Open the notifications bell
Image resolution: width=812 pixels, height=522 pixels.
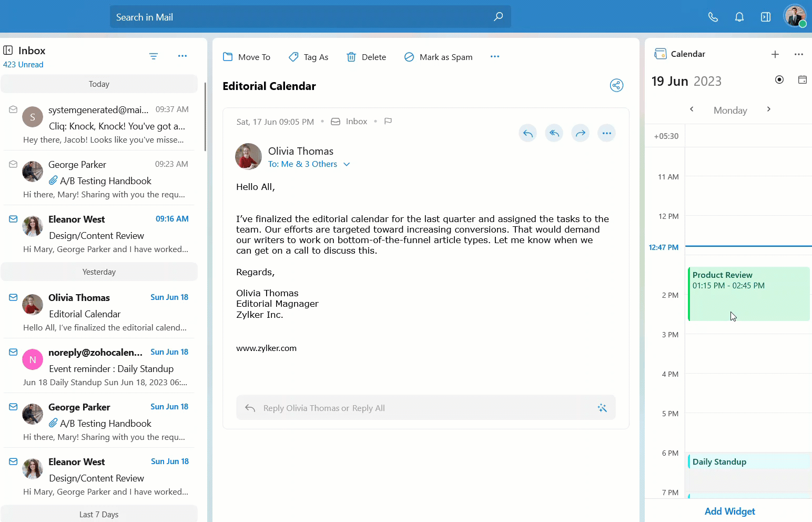click(739, 17)
